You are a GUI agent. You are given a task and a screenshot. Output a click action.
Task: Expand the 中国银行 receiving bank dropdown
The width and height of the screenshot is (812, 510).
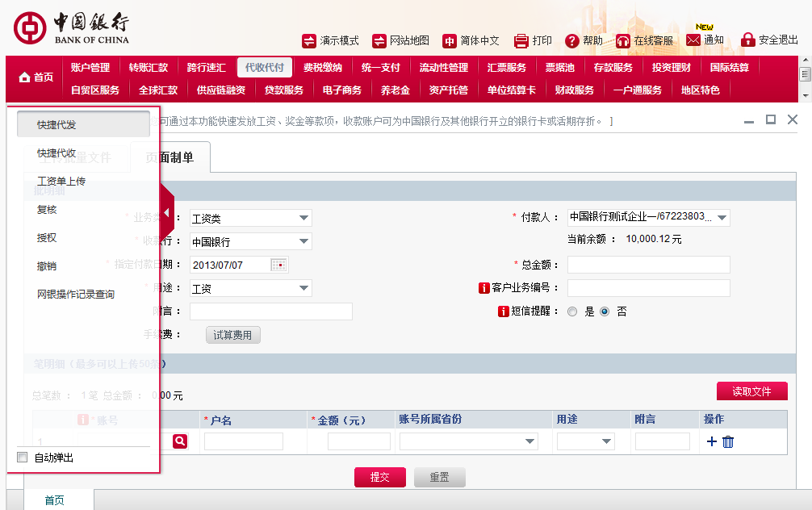(x=305, y=240)
